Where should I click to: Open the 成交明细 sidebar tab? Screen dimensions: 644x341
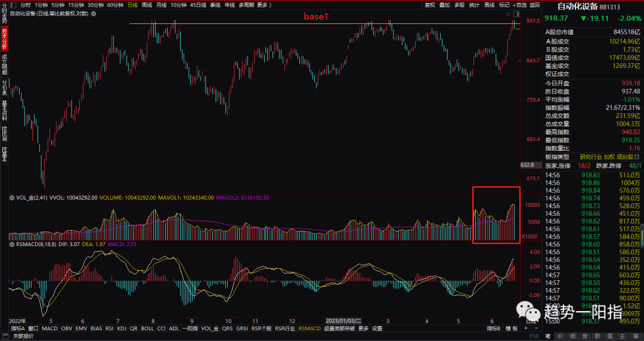tap(4, 64)
